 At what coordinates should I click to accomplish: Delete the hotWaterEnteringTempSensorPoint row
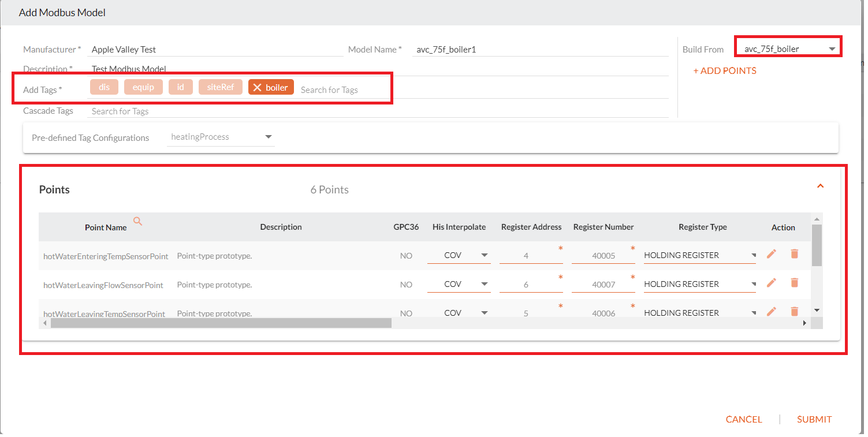[x=795, y=254]
